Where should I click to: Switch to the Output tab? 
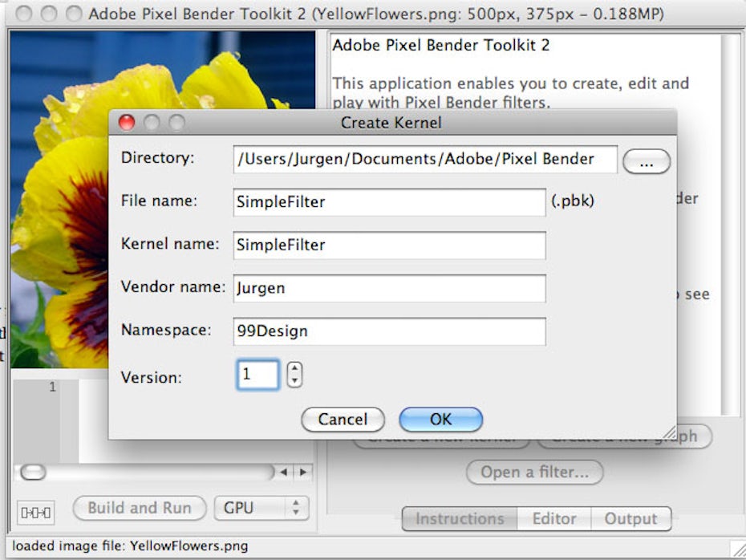(x=630, y=519)
